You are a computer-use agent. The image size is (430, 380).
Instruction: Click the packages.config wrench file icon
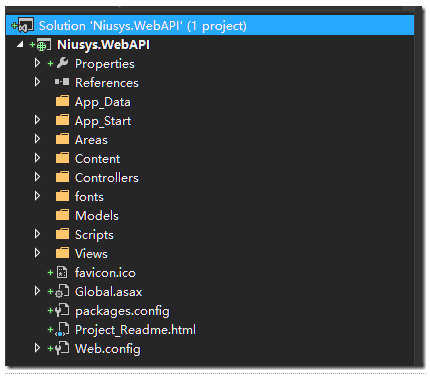point(62,310)
